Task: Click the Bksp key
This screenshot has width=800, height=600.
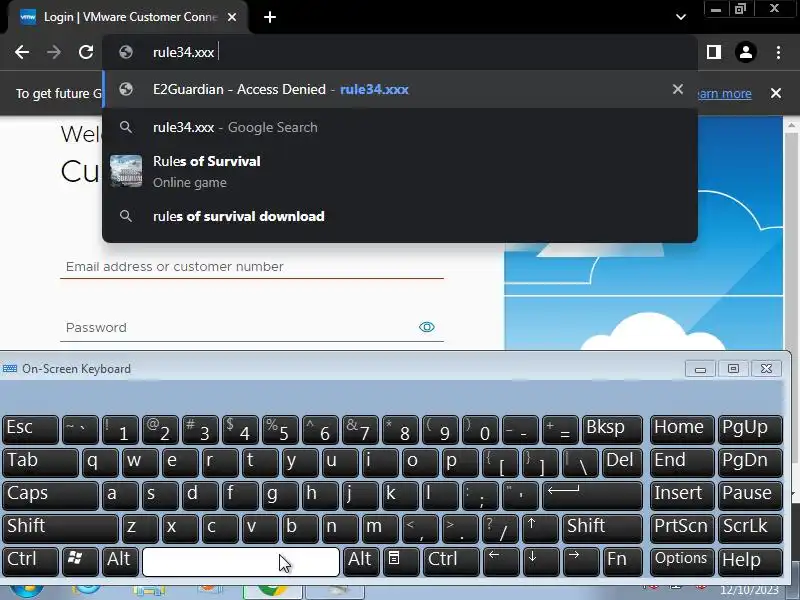Action: point(612,429)
